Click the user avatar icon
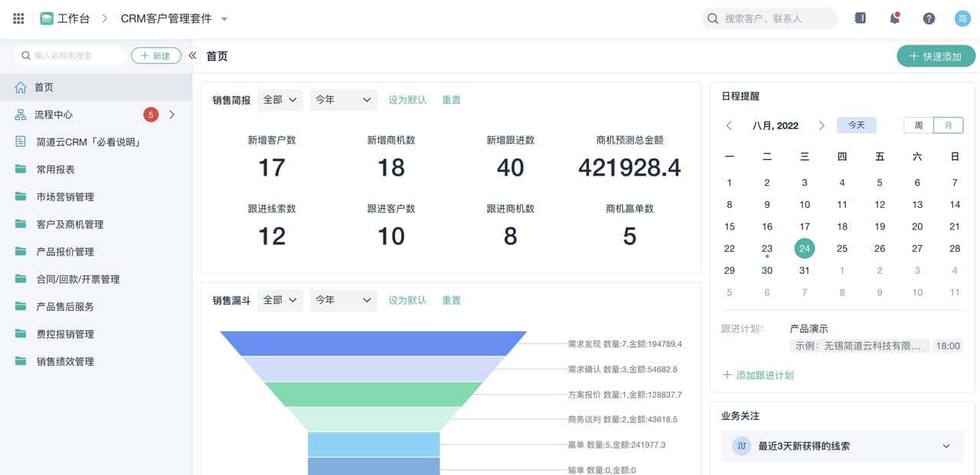The height and width of the screenshot is (475, 980). [x=963, y=18]
